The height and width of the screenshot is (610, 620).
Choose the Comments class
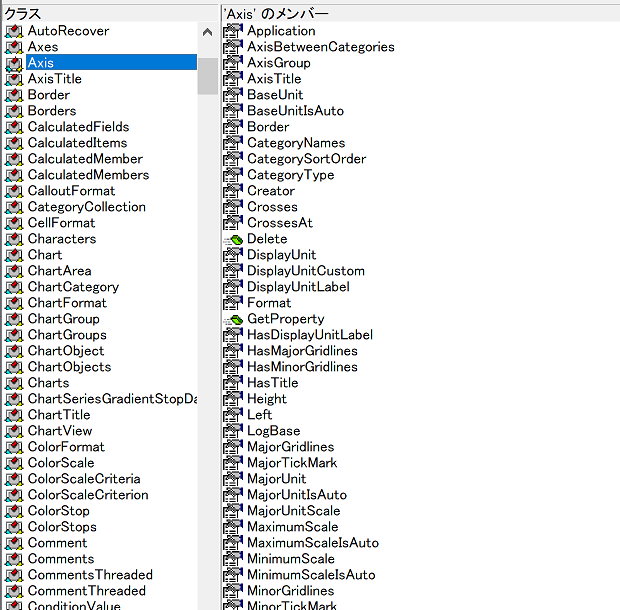(60, 559)
